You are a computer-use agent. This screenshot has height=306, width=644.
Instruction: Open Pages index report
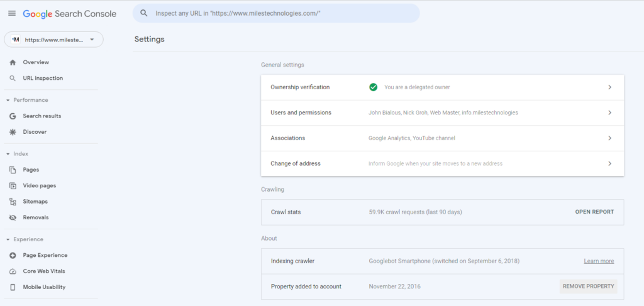pos(31,170)
